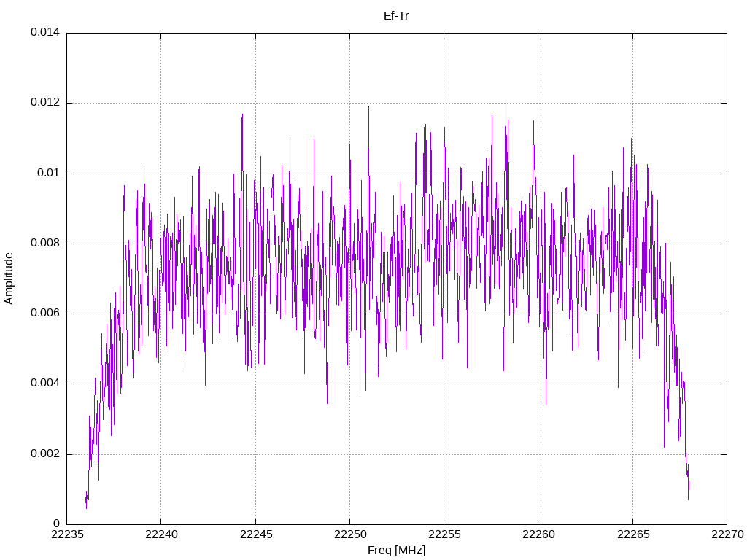Click the 0.006 y-axis tick label
The image size is (747, 560).
[x=45, y=313]
